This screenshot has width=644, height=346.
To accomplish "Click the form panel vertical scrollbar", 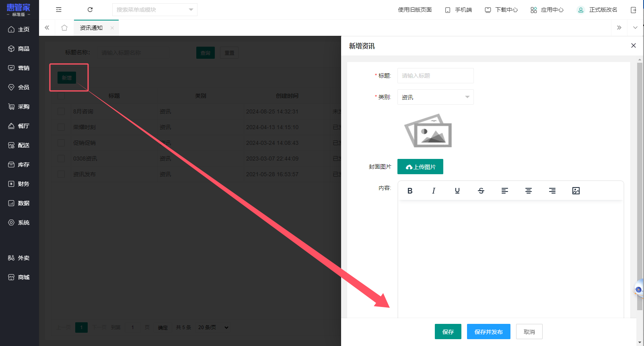I will pos(640,186).
